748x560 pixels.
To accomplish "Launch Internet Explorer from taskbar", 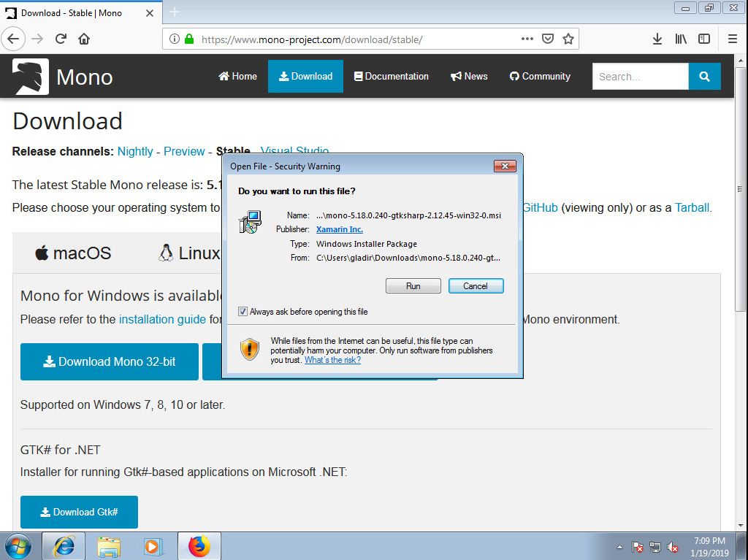I will (x=64, y=546).
